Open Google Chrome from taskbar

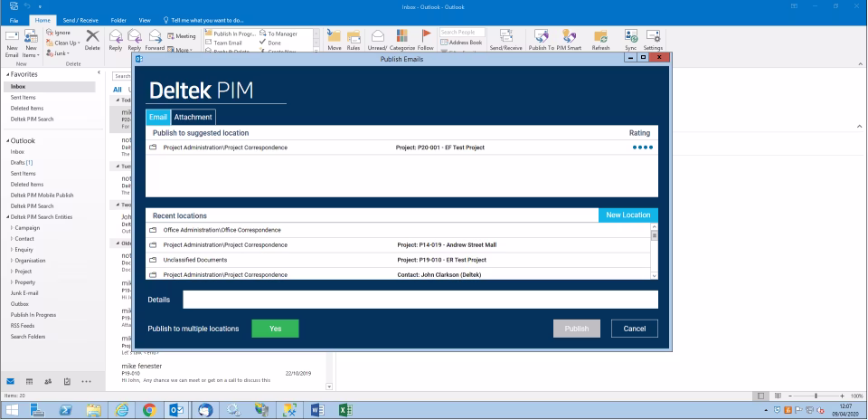149,410
